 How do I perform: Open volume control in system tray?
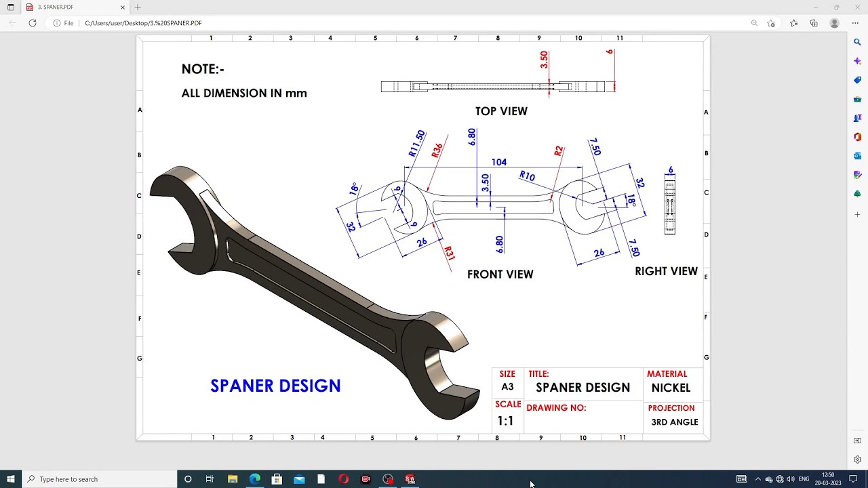[x=791, y=479]
